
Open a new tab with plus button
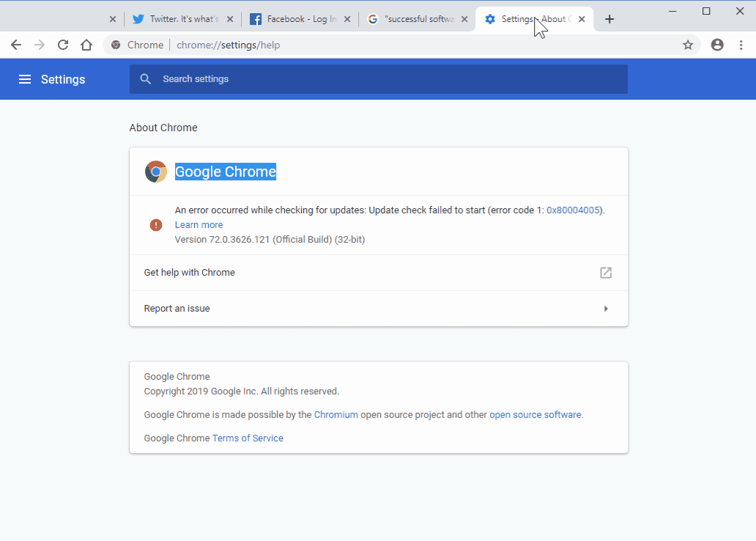click(609, 19)
